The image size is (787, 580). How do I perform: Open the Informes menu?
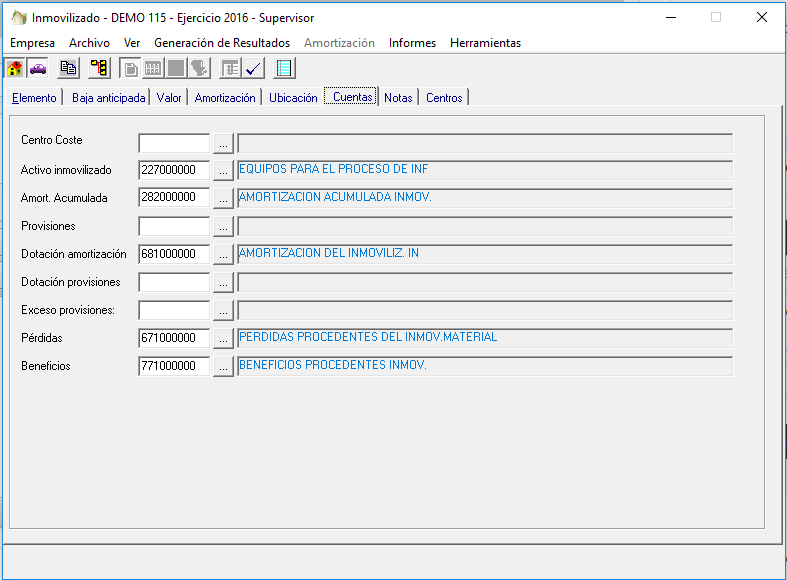[x=412, y=43]
